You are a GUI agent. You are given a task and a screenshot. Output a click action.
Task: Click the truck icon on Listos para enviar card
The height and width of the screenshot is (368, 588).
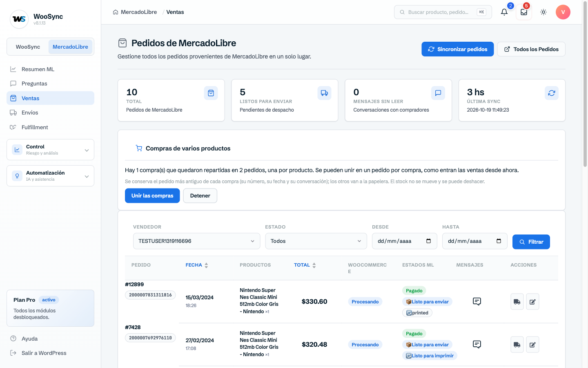pos(324,93)
